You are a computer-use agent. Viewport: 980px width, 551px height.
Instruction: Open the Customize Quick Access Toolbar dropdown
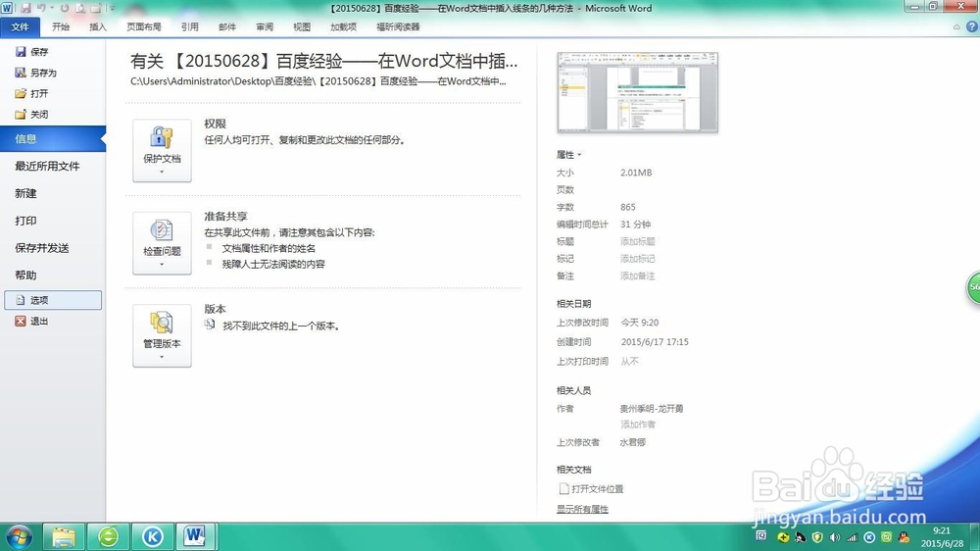tap(113, 8)
